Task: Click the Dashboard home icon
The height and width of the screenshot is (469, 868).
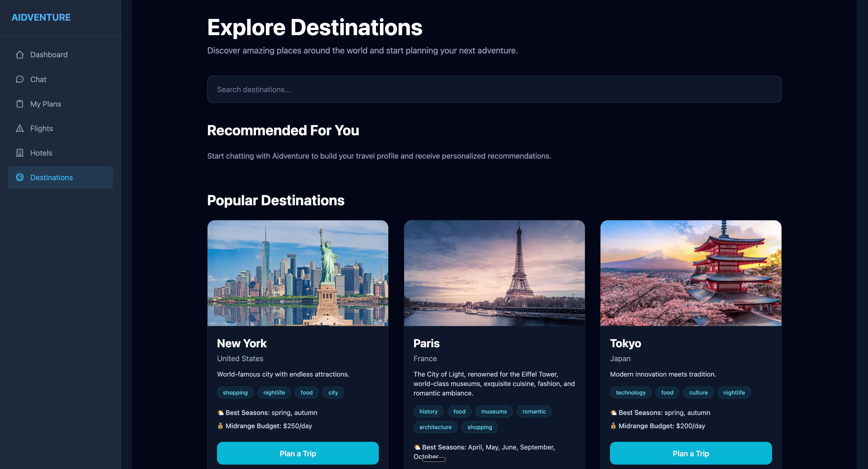Action: coord(20,55)
